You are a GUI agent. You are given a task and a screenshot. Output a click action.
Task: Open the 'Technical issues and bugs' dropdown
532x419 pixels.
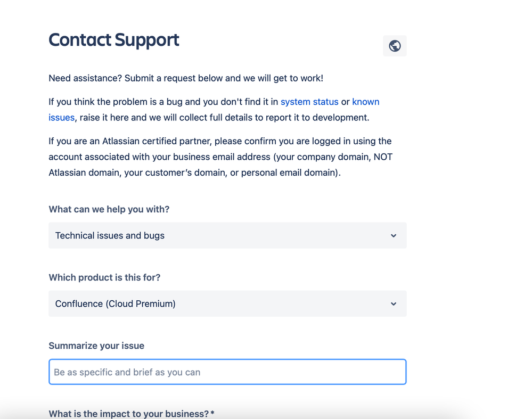click(x=227, y=235)
